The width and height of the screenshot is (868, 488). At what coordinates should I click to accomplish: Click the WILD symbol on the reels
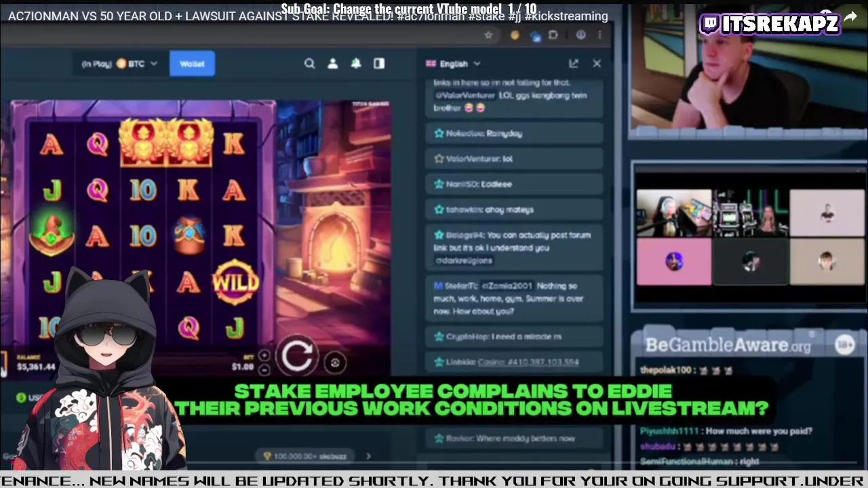pyautogui.click(x=235, y=281)
